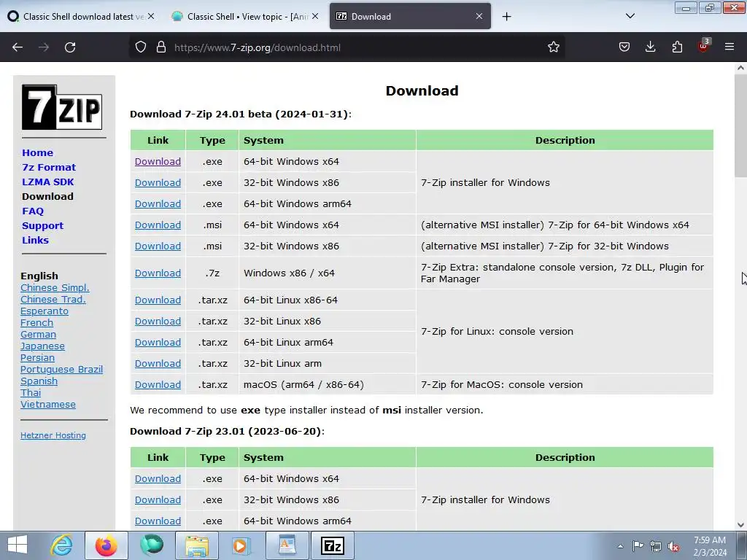Open the FAQ sidebar link
Viewport: 747px width, 560px height.
[x=33, y=211]
